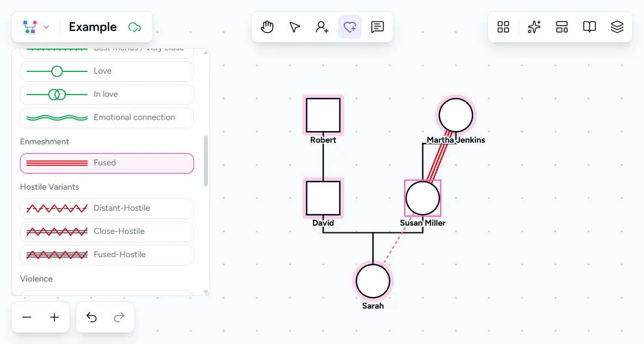
Task: Click the cloud sync status icon
Action: pos(135,28)
